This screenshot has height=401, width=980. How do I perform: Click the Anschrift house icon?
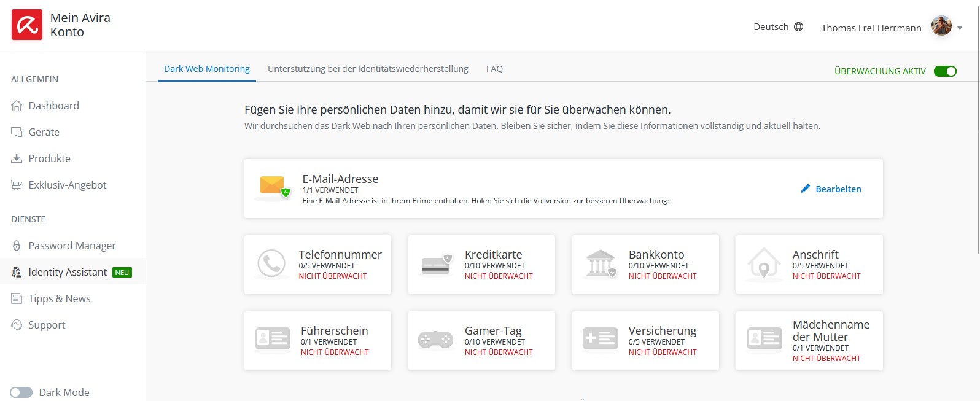pyautogui.click(x=764, y=264)
